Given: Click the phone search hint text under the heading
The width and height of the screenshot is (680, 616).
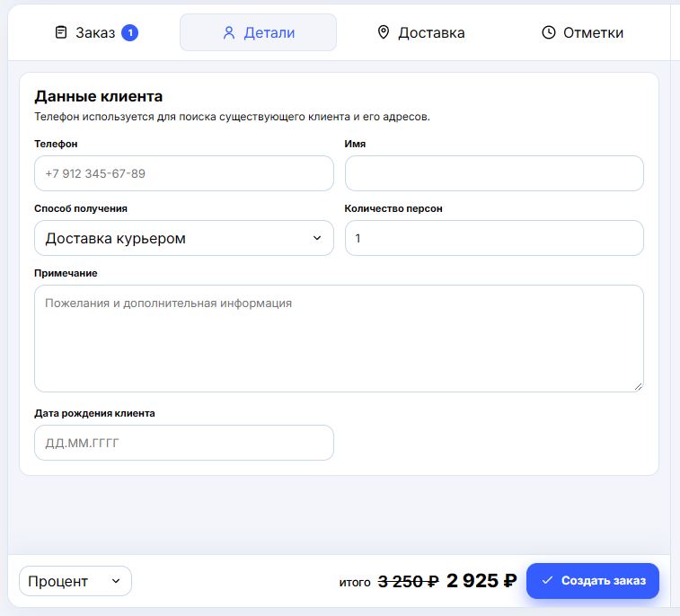Looking at the screenshot, I should click(232, 117).
